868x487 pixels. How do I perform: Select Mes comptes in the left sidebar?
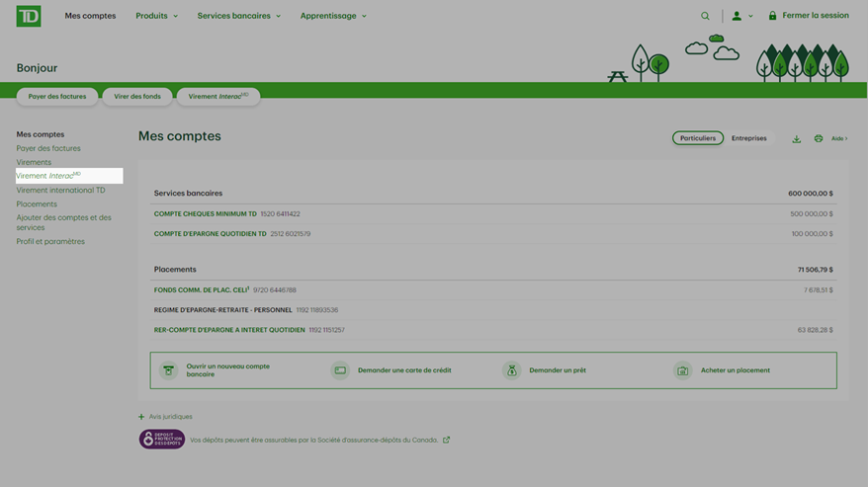click(41, 134)
